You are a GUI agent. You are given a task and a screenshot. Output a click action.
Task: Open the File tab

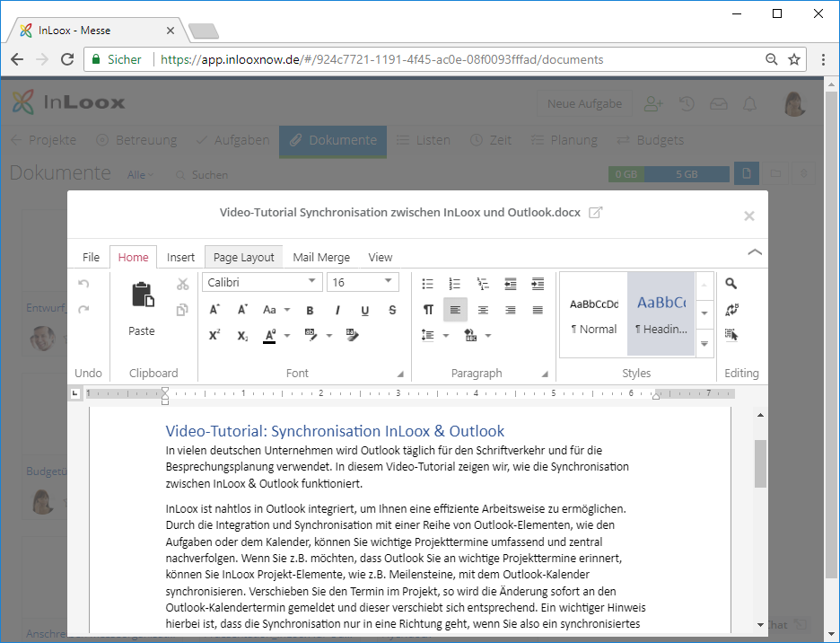click(91, 258)
